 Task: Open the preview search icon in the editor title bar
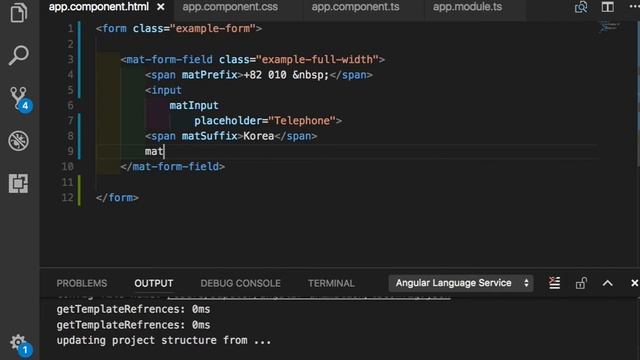click(581, 7)
